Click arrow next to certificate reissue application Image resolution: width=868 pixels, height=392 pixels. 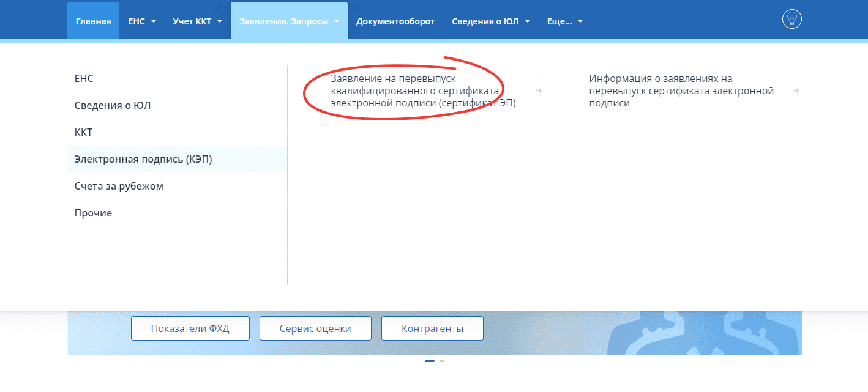tap(539, 91)
